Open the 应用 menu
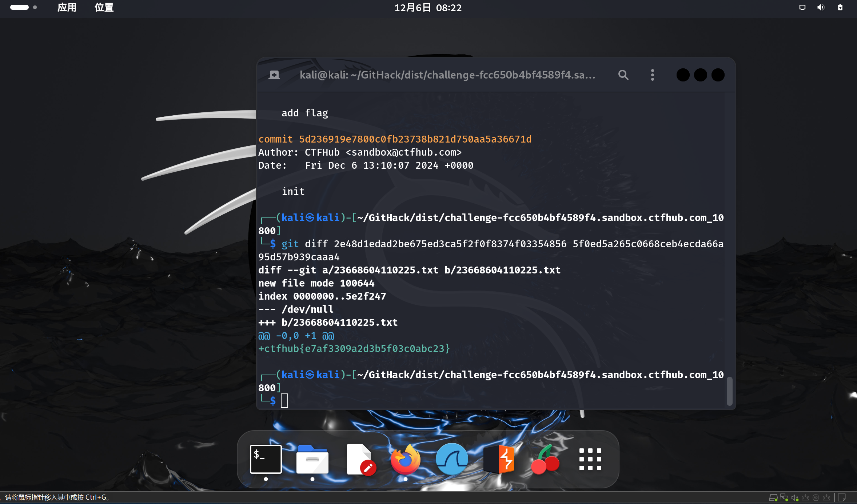This screenshot has width=857, height=504. pyautogui.click(x=67, y=8)
